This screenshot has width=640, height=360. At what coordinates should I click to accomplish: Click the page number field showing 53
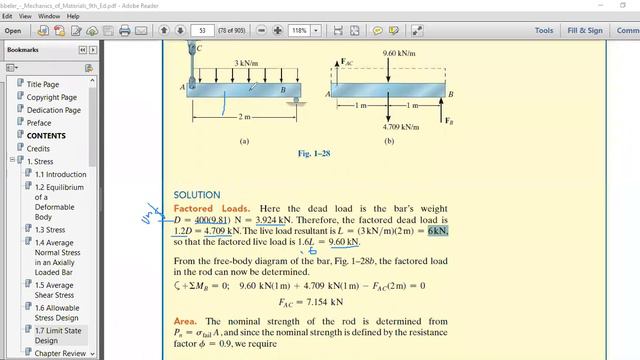[202, 31]
